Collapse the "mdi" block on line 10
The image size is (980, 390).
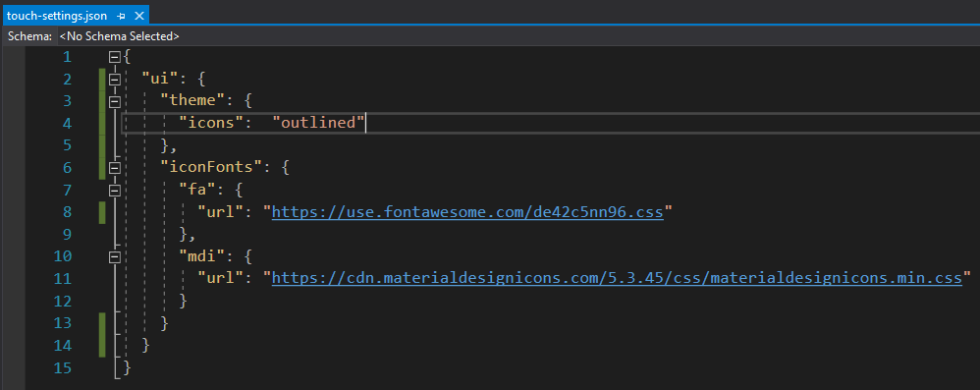114,256
